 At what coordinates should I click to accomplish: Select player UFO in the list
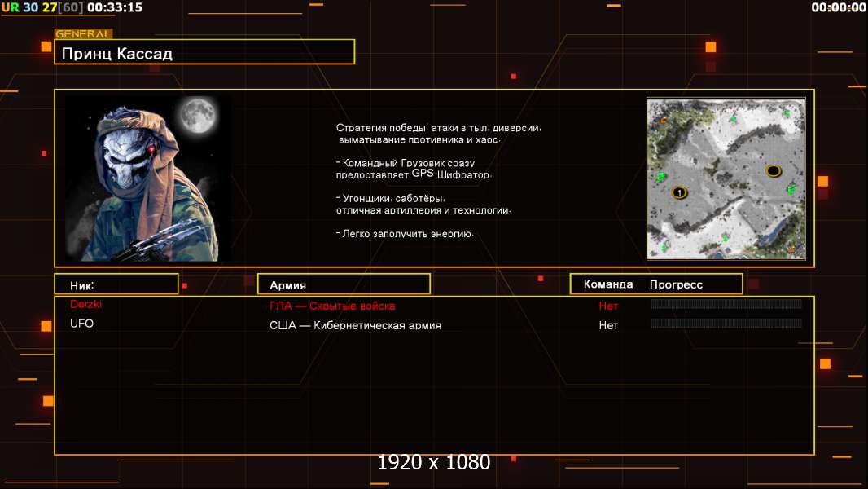click(x=82, y=324)
